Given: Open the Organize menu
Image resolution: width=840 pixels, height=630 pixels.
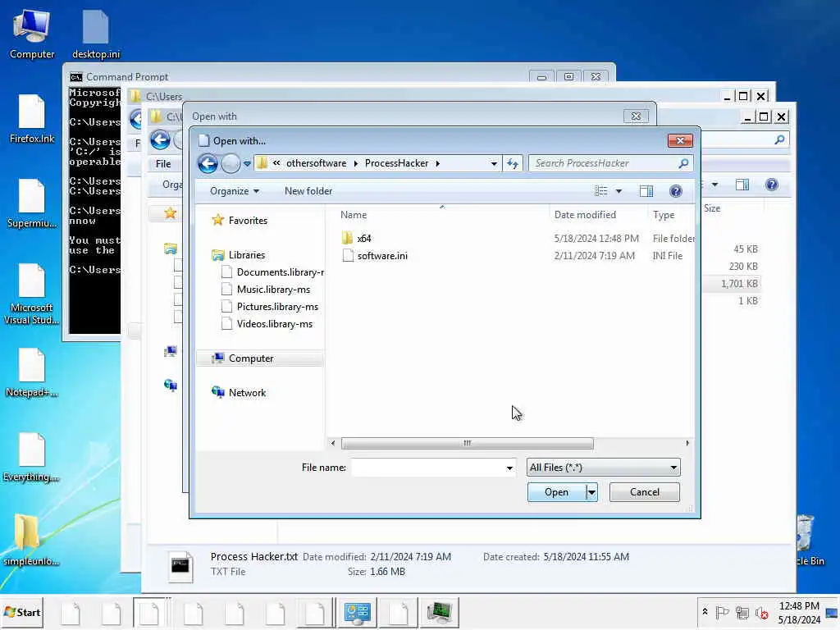Looking at the screenshot, I should coord(234,191).
